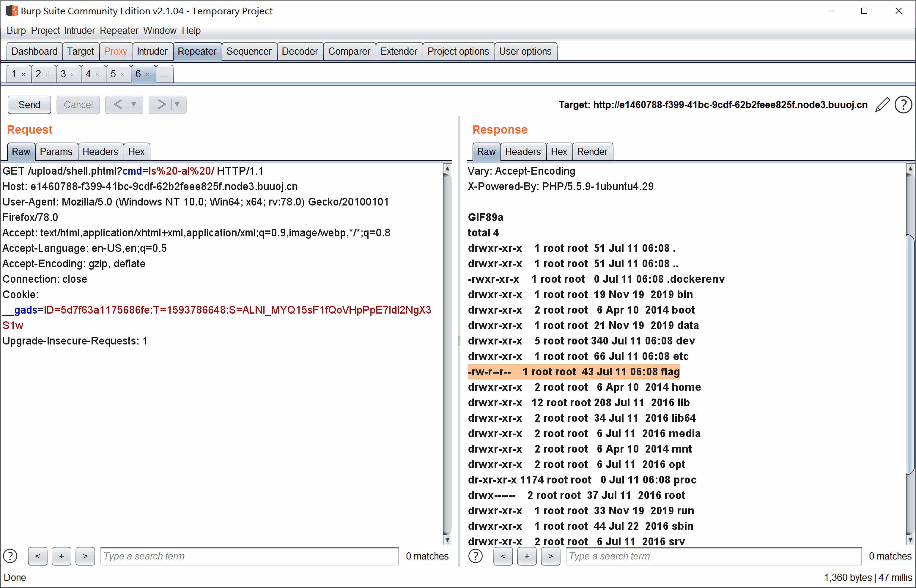Select response Raw view tab

point(486,151)
